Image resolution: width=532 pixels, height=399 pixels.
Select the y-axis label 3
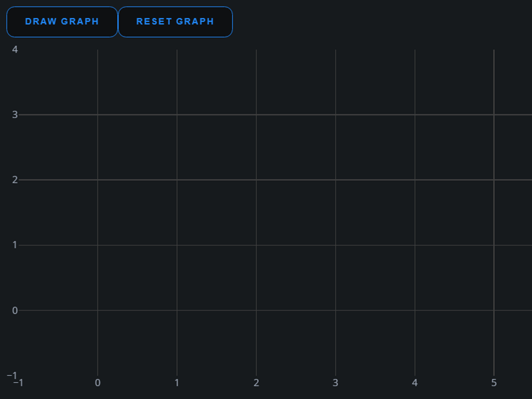pos(15,115)
